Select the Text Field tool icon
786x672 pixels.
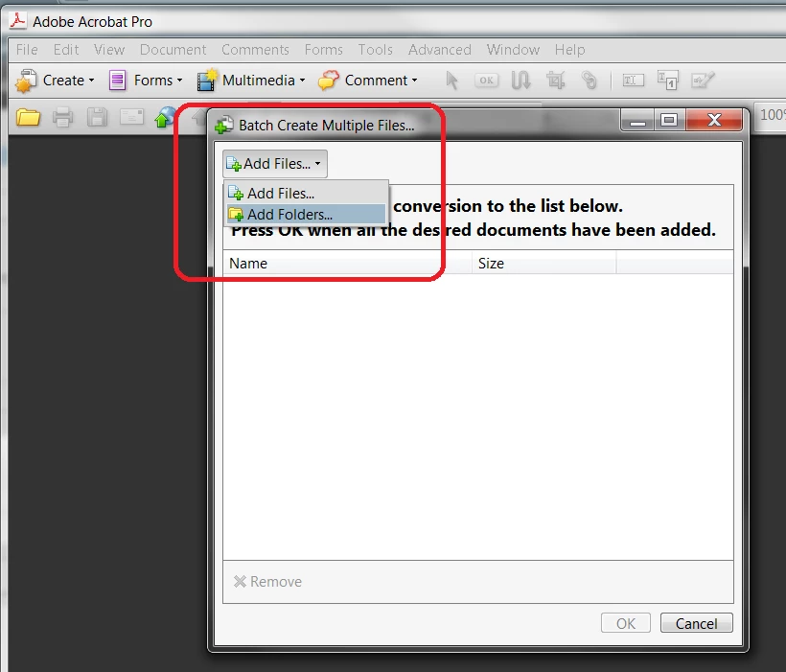633,81
